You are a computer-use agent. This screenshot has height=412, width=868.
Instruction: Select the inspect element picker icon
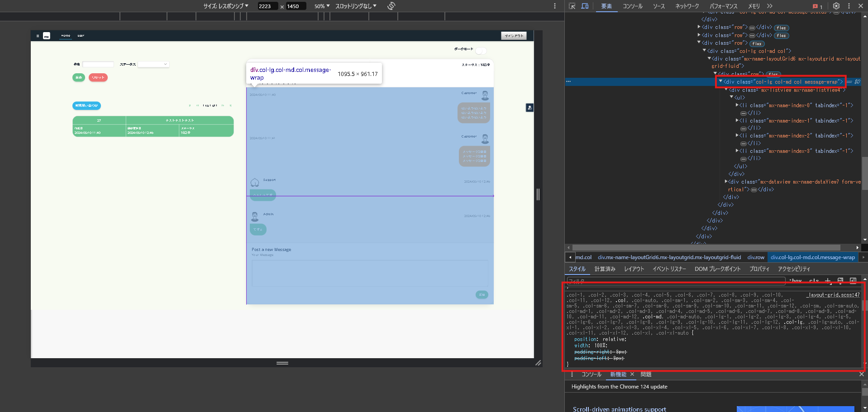click(572, 6)
